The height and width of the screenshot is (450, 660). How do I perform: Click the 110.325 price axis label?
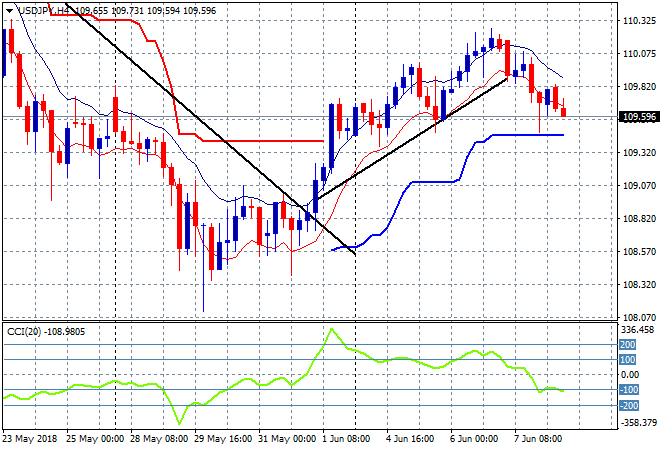[x=639, y=21]
